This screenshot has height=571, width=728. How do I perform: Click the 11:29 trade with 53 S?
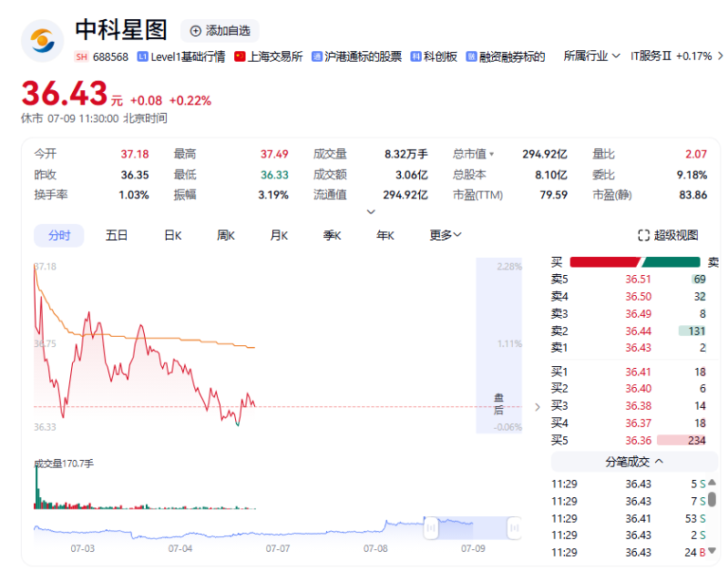tap(629, 518)
